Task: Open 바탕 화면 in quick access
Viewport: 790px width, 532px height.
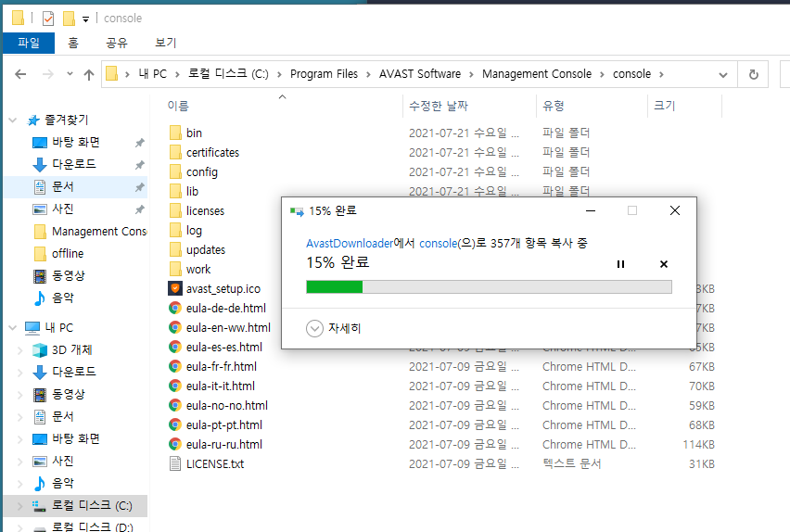Action: tap(76, 142)
